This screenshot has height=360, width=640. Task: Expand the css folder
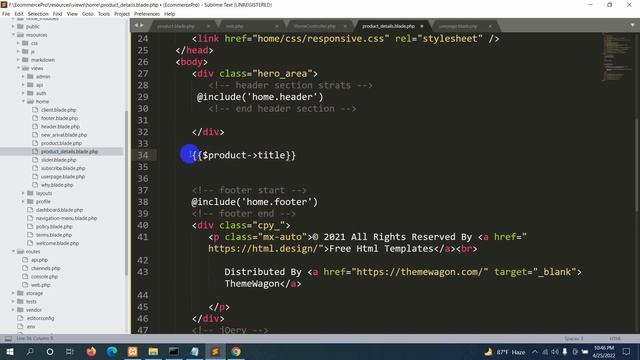[x=18, y=43]
